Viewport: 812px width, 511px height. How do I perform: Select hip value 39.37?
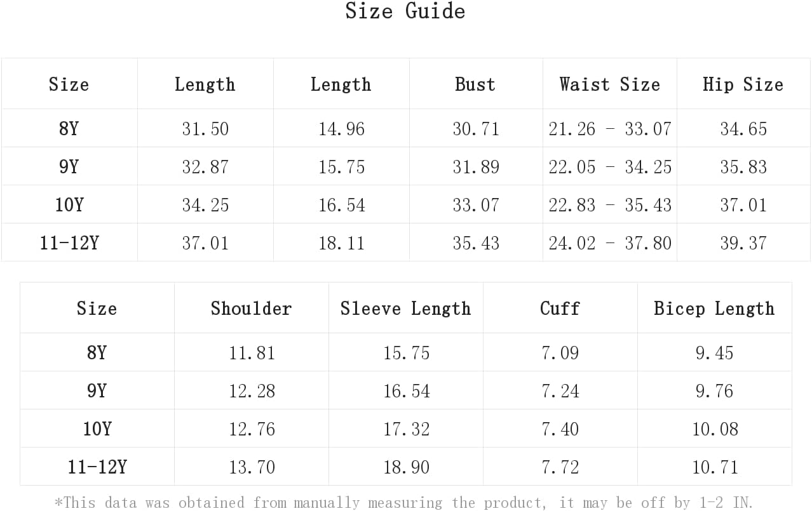point(743,242)
